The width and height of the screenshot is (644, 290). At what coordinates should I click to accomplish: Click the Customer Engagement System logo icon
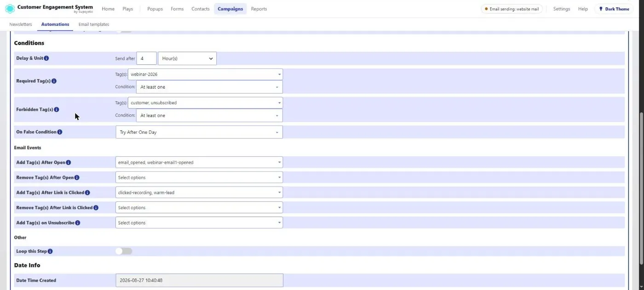10,9
